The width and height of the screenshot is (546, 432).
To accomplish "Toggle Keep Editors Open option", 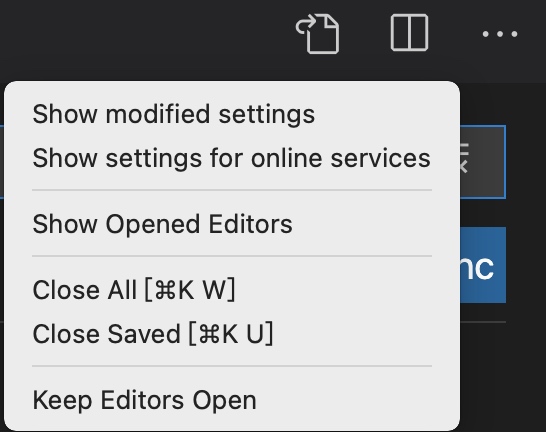I will pyautogui.click(x=145, y=400).
